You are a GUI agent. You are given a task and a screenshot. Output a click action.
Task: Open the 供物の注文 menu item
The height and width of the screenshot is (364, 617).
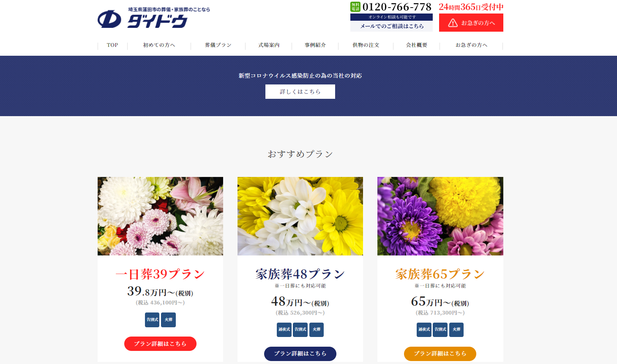click(x=366, y=45)
